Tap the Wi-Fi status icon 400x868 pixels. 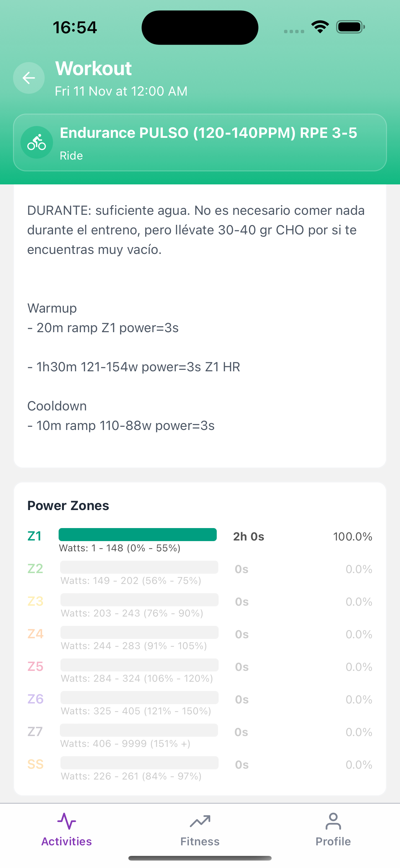point(320,27)
